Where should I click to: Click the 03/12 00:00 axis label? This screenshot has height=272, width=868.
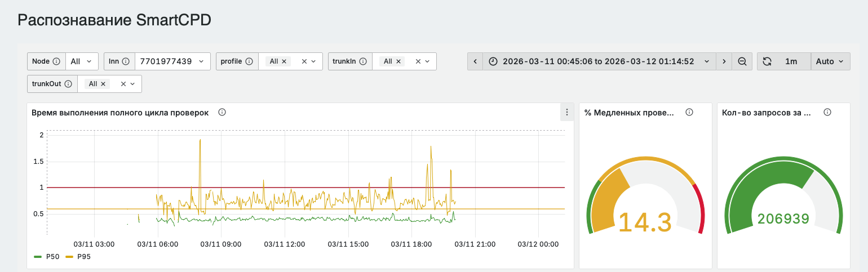[538, 244]
